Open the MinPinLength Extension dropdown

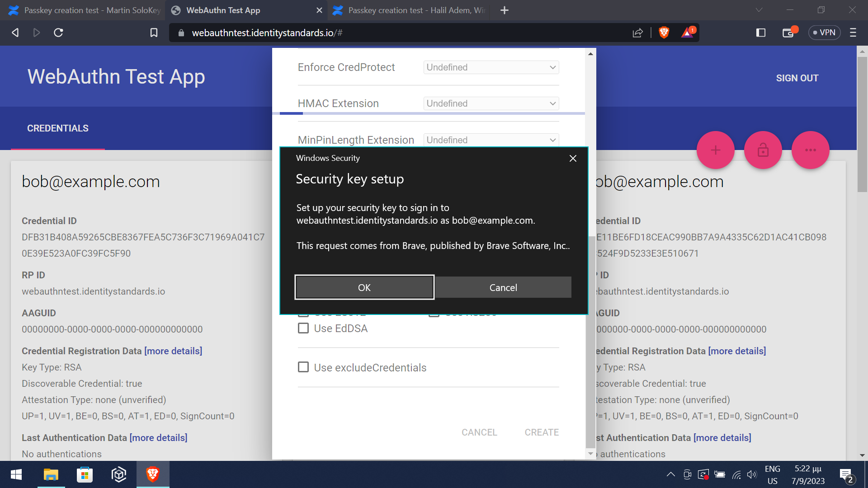click(491, 140)
